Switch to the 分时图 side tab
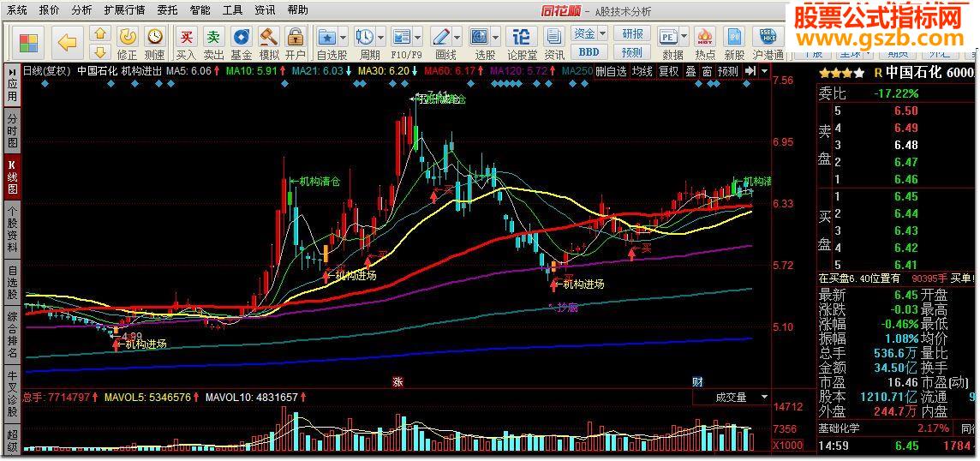 pos(13,131)
